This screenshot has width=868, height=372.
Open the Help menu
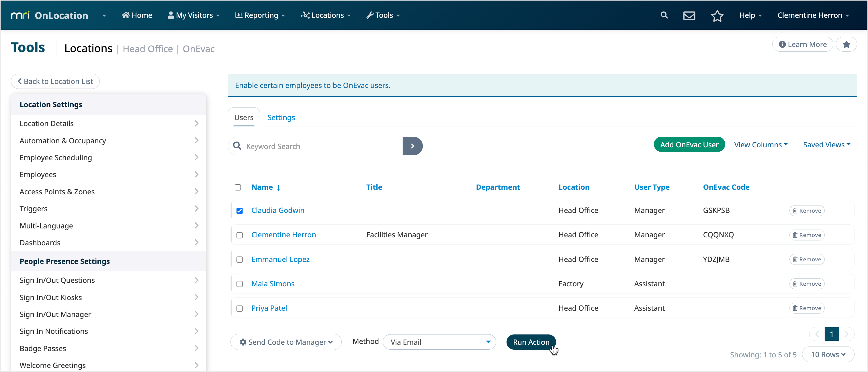[750, 15]
